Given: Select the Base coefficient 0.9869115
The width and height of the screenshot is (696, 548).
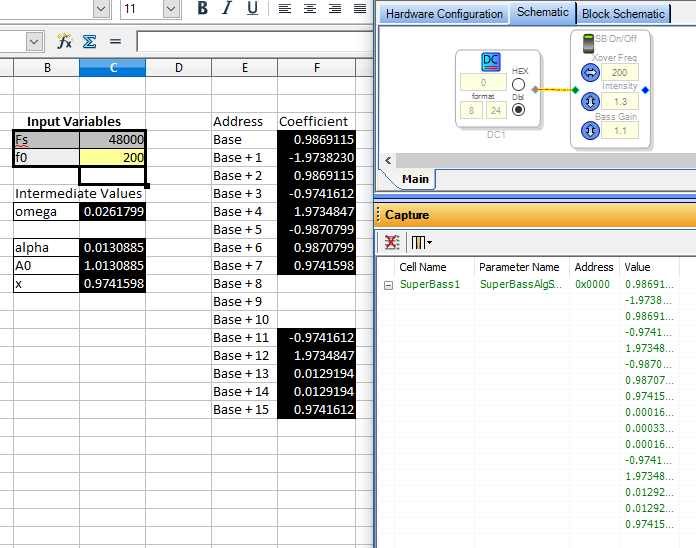Looking at the screenshot, I should point(316,139).
